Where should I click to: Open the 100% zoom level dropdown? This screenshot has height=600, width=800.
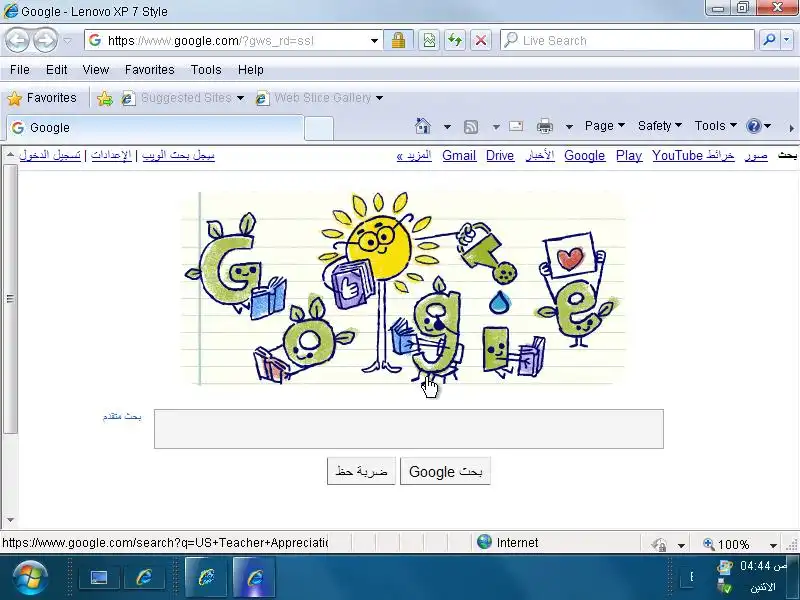point(773,545)
